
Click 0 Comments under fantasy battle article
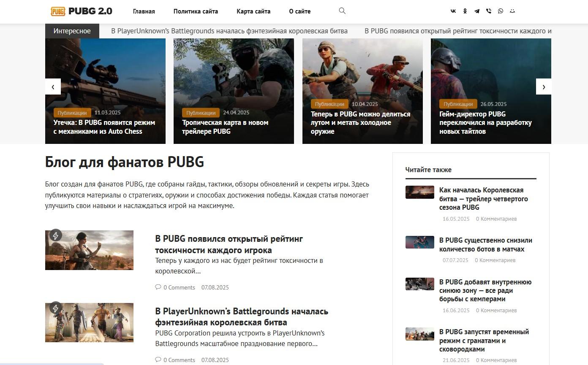coord(179,360)
